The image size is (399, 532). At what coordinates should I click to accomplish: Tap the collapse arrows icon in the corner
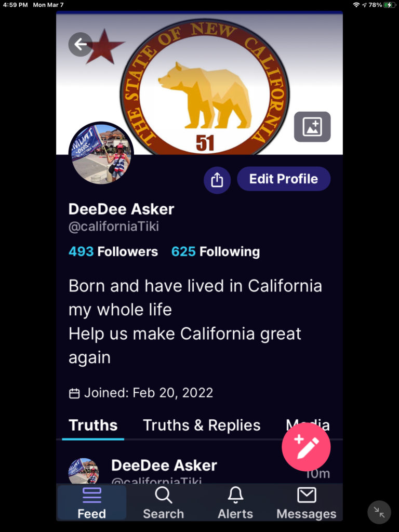[x=379, y=512]
